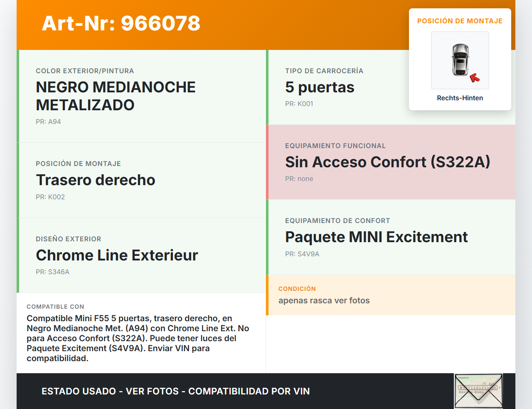Click the code "PR: K002"
This screenshot has height=409, width=532.
[x=50, y=197]
